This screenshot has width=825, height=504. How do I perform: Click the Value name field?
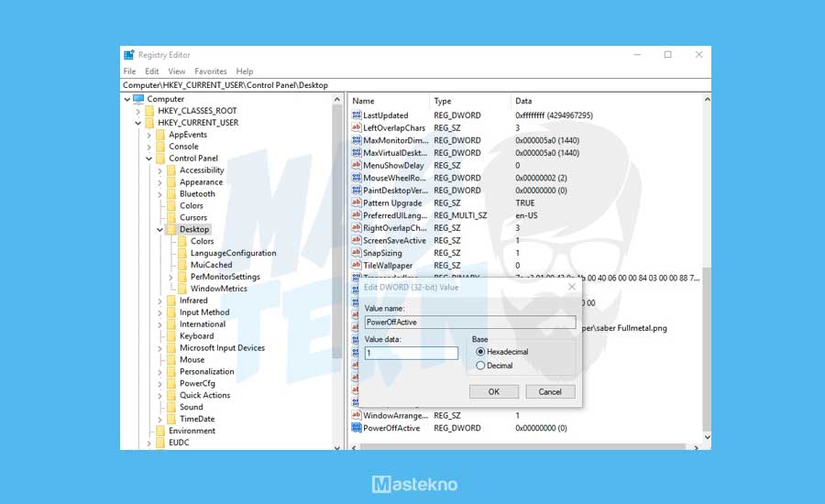tap(470, 322)
